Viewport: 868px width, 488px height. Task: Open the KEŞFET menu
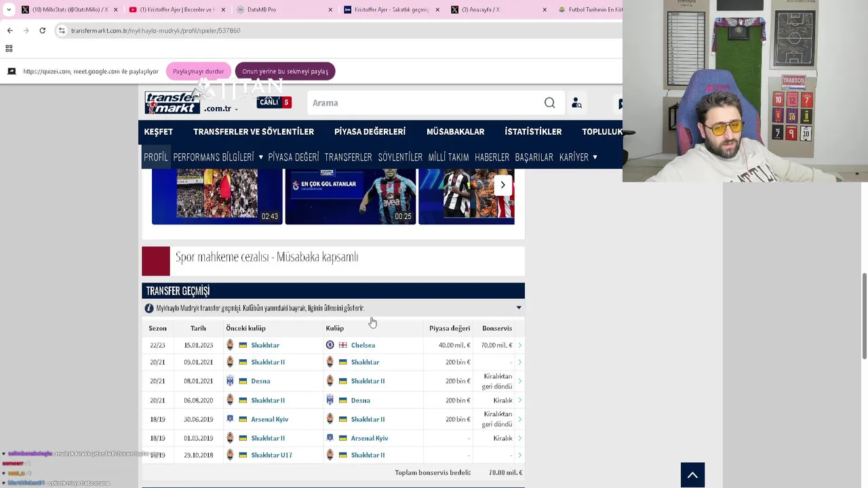(x=158, y=131)
